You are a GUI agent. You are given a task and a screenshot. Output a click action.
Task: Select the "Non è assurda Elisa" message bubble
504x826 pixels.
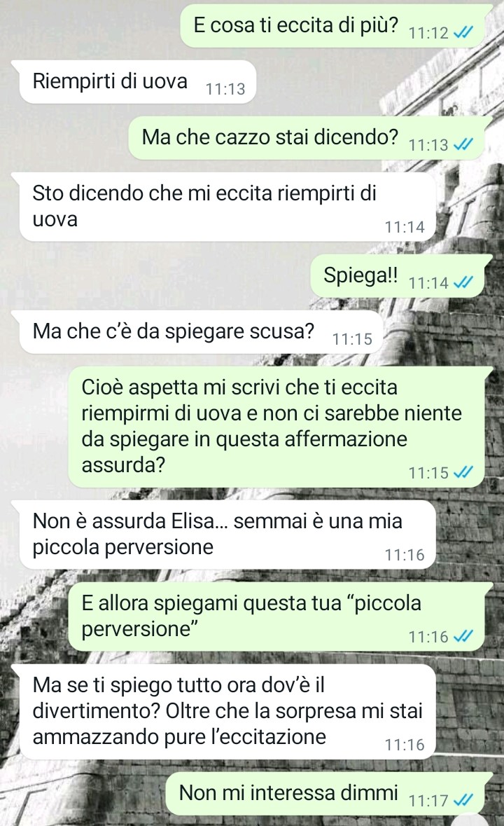[227, 535]
